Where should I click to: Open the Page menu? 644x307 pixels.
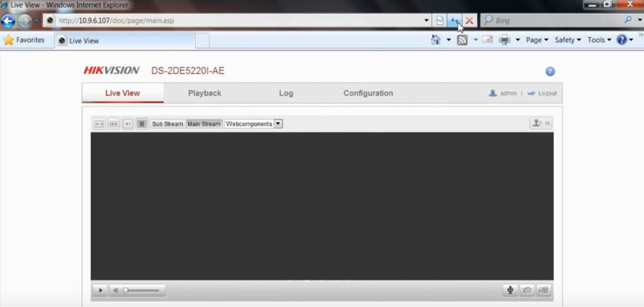537,40
